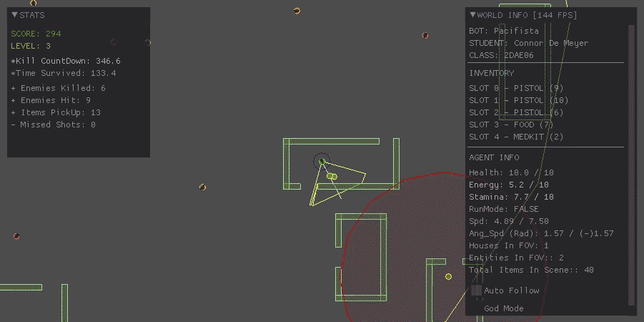
Task: Click the STATS panel title text
Action: (33, 15)
